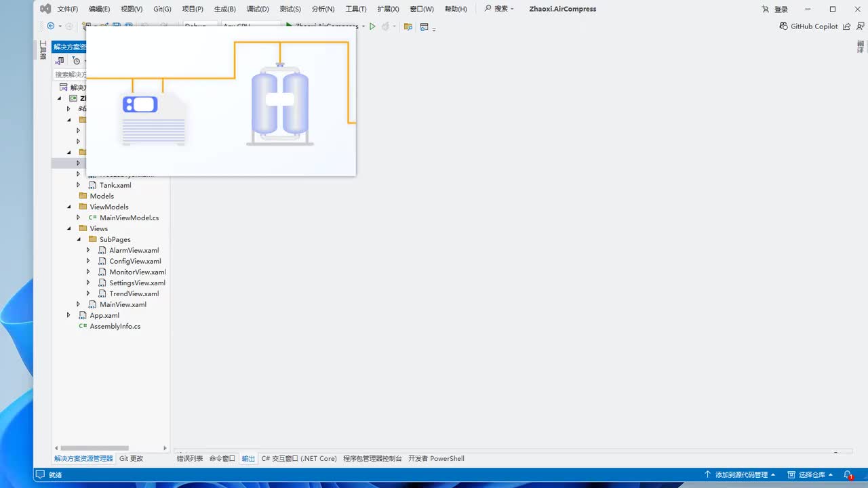Click the feedback person icon at top right
The image size is (868, 488).
[859, 26]
